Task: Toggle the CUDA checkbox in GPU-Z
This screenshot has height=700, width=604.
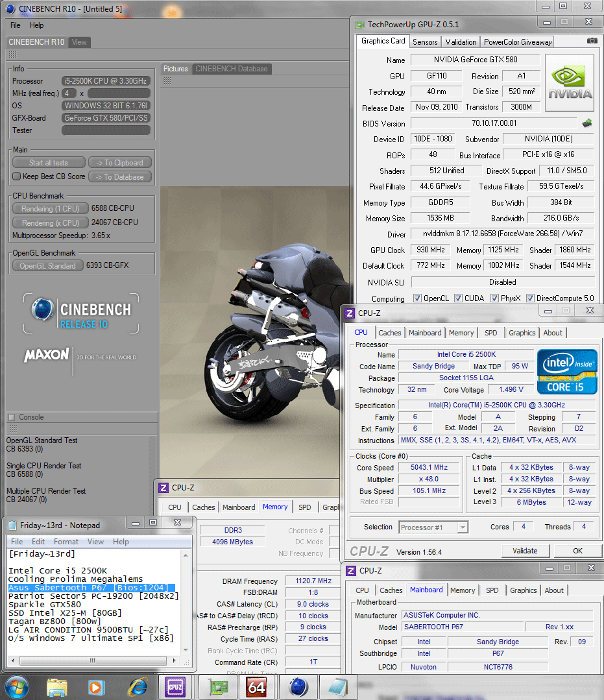Action: [x=459, y=298]
